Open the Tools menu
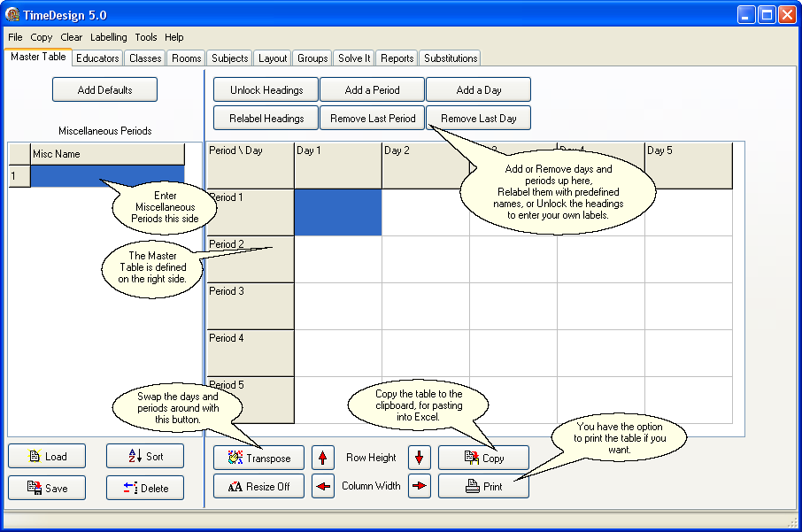This screenshot has height=532, width=802. [x=146, y=37]
